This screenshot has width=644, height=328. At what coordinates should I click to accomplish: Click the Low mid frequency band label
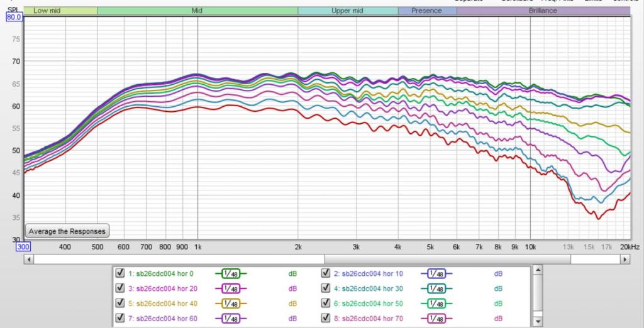(x=47, y=11)
